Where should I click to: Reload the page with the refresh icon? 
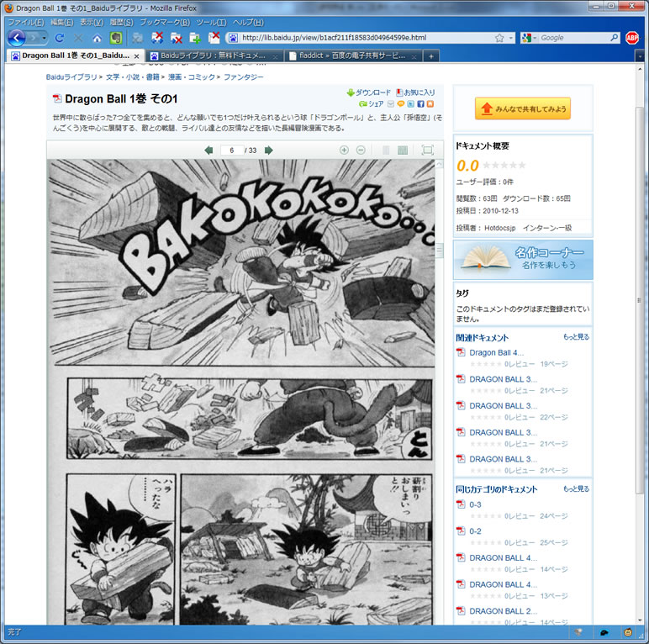pos(59,38)
